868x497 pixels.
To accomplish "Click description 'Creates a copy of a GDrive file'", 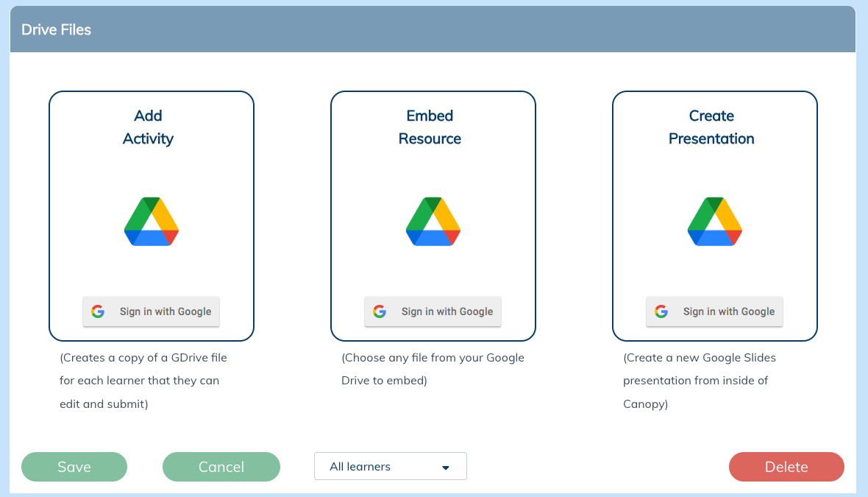I will click(143, 381).
